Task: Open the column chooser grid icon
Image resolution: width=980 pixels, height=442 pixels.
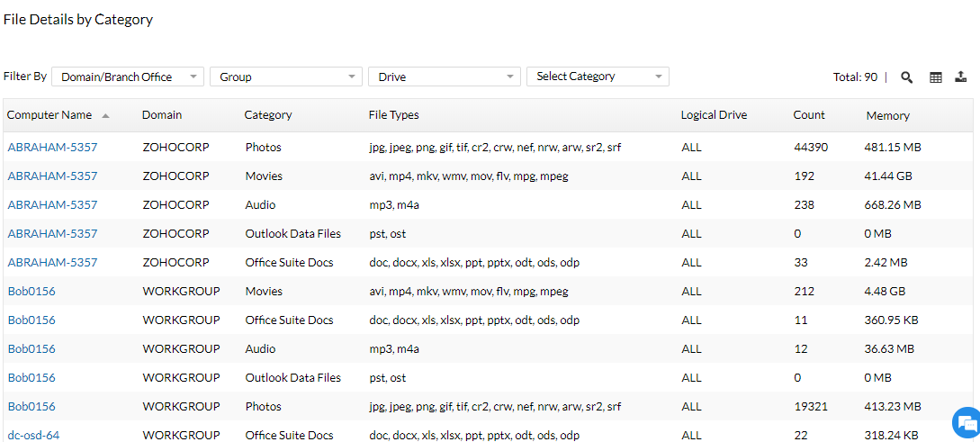Action: pos(936,77)
